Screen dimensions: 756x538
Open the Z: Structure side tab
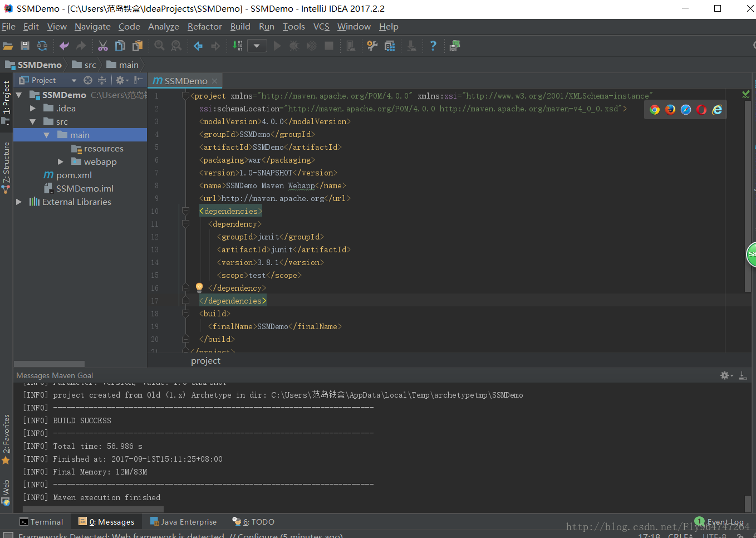[x=6, y=167]
